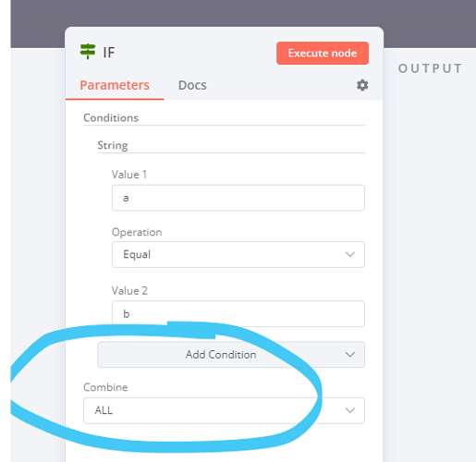
Task: Click the chevron on Add Condition
Action: click(x=350, y=355)
